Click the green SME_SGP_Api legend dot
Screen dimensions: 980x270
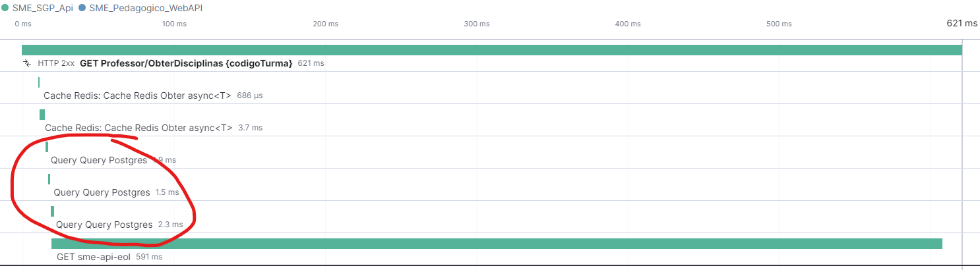[x=5, y=9]
